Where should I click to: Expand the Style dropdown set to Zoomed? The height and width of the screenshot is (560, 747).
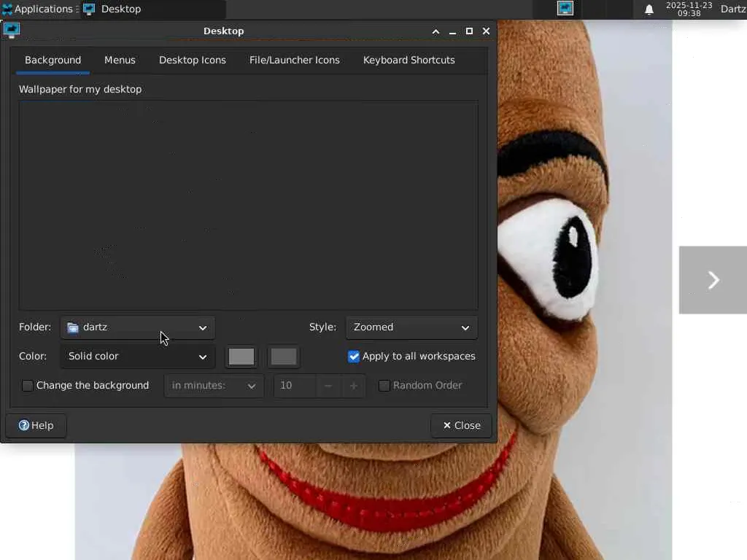(411, 327)
